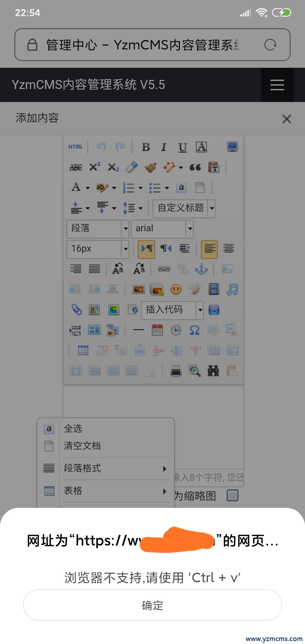Expand 段落格式 submenu
The width and height of the screenshot is (305, 644).
coord(106,468)
